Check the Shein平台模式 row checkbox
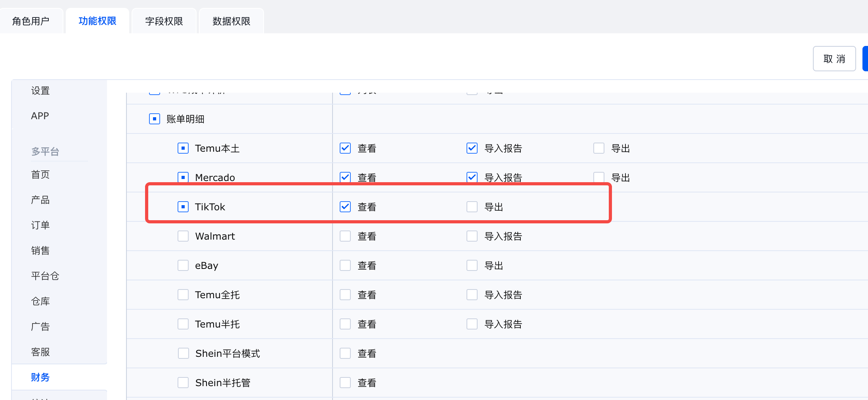 (x=183, y=353)
